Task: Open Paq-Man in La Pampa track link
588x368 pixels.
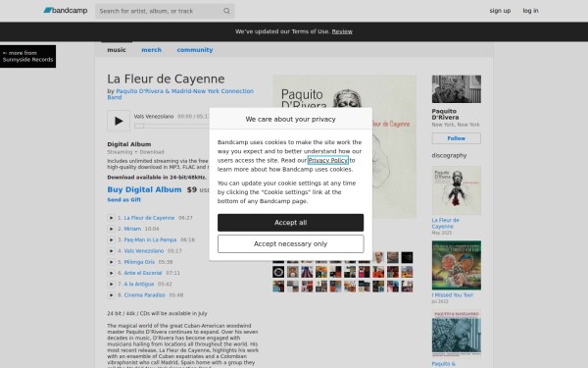Action: (150, 239)
